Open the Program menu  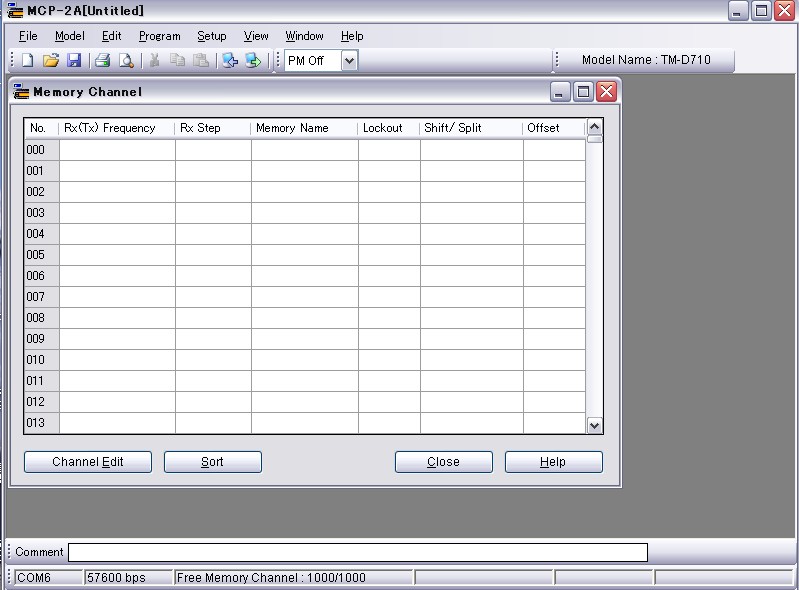click(159, 36)
